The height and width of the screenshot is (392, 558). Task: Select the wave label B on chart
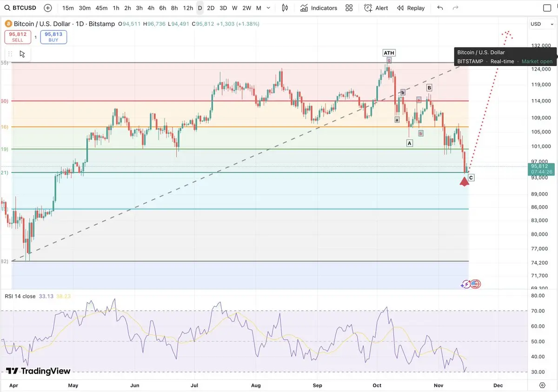click(429, 87)
